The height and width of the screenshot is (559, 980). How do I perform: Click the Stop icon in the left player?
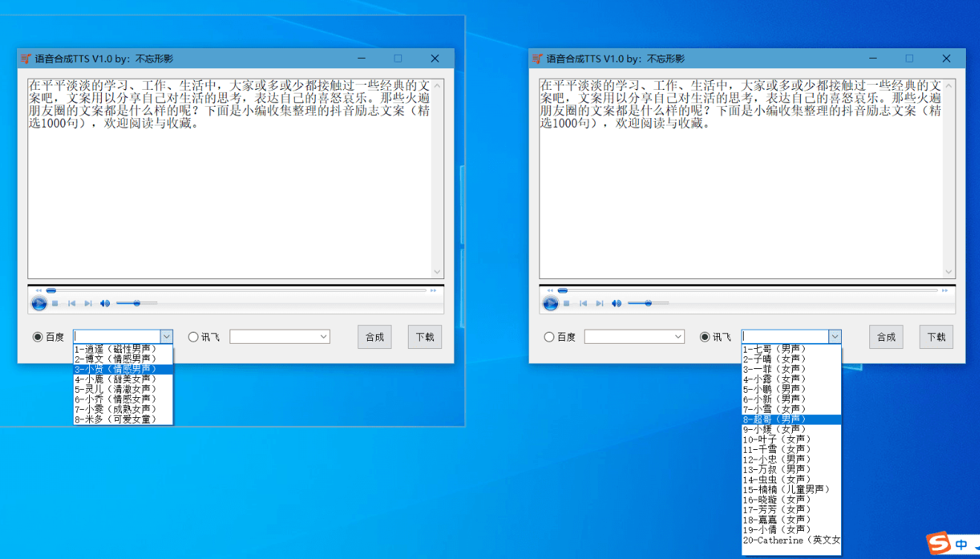point(55,303)
